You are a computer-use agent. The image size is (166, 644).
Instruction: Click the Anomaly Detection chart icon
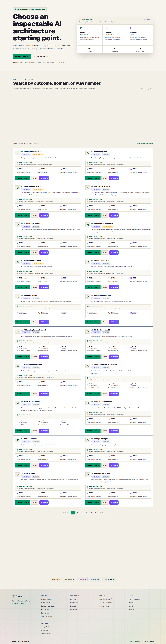(88, 475)
